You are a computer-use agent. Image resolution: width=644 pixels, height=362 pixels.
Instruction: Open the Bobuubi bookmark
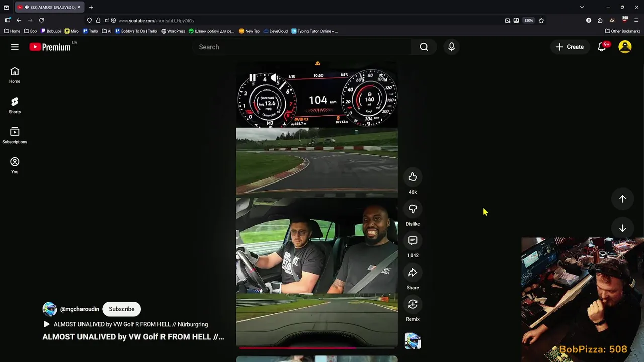(51, 31)
